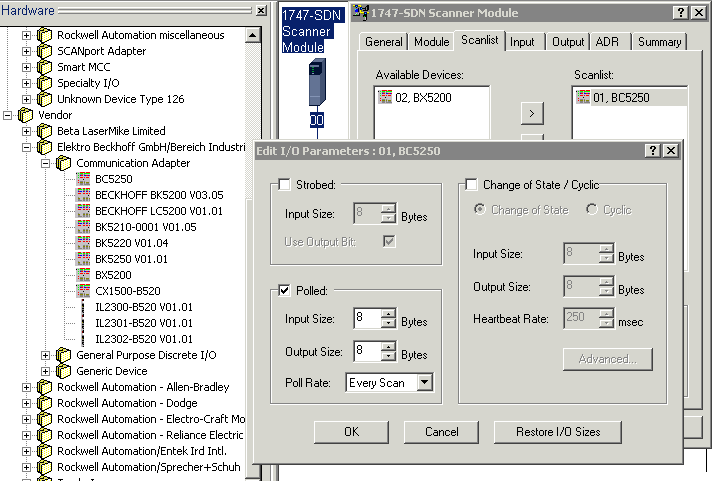The width and height of the screenshot is (712, 481).
Task: Click the BECKHOFF LC5200 V01.01 device icon
Action: [83, 211]
